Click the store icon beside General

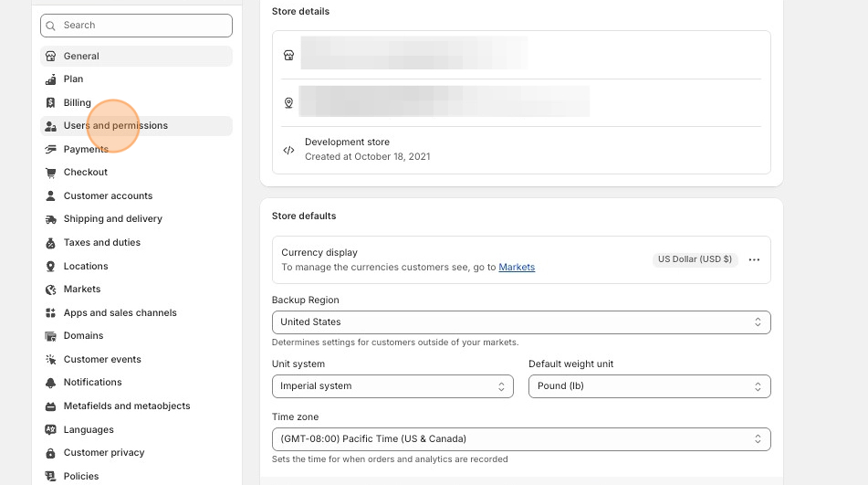click(x=51, y=57)
